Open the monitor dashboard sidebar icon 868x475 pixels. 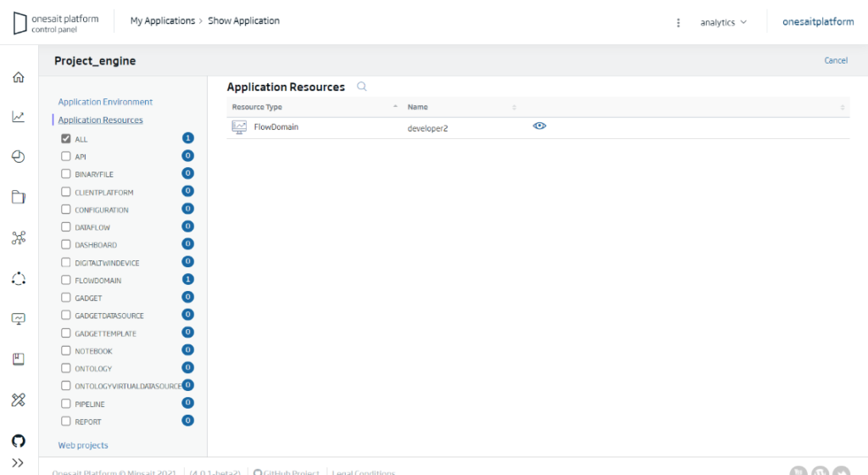click(19, 319)
